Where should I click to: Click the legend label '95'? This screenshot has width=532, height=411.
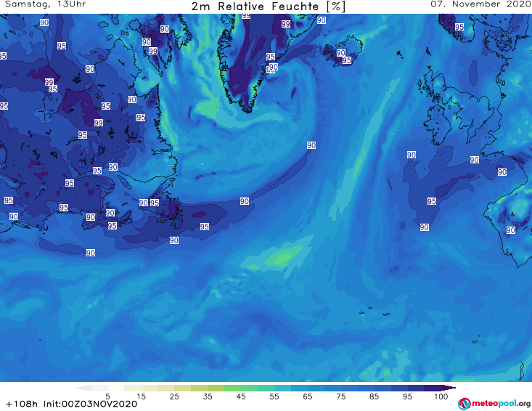[407, 396]
